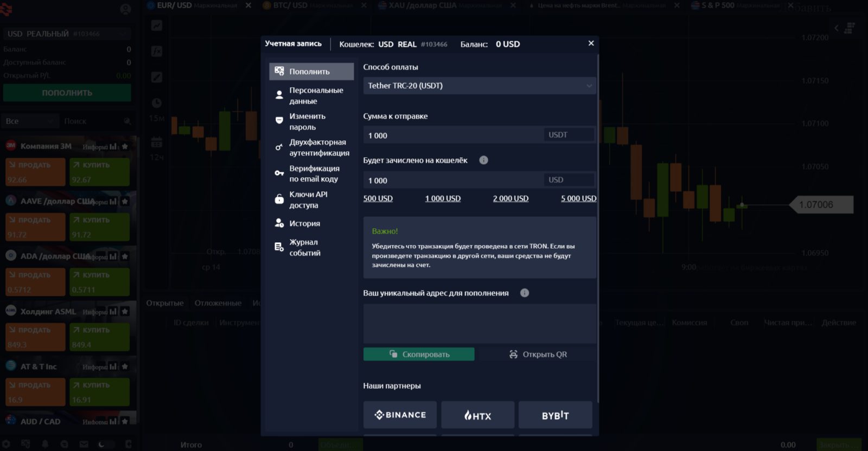This screenshot has height=451, width=868.
Task: Open Двухфакторная аутентификация settings
Action: [311, 147]
